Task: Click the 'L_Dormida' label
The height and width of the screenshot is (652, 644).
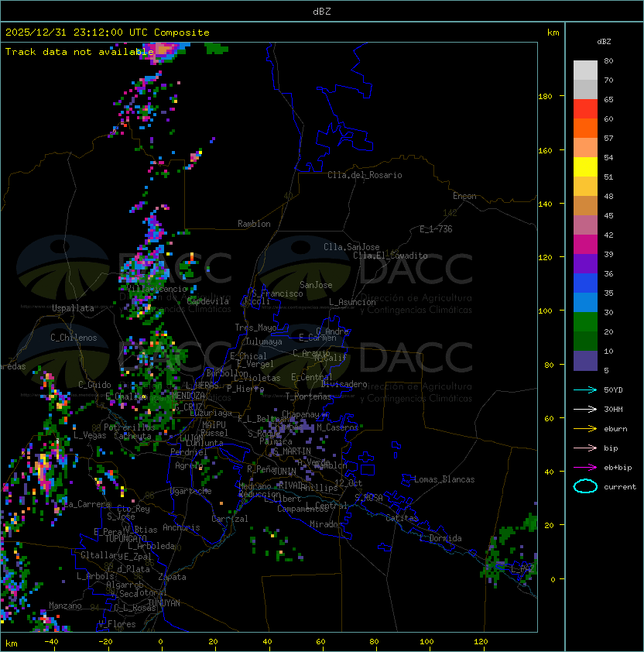Action: point(440,538)
